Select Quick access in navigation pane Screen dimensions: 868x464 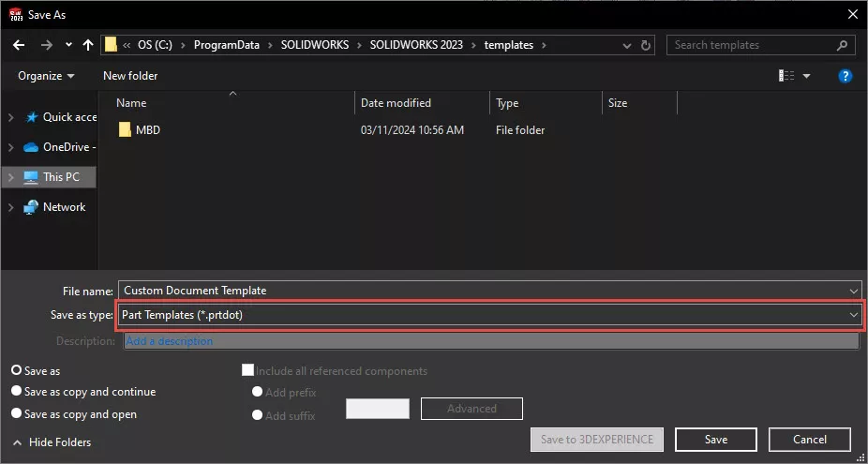pos(62,117)
